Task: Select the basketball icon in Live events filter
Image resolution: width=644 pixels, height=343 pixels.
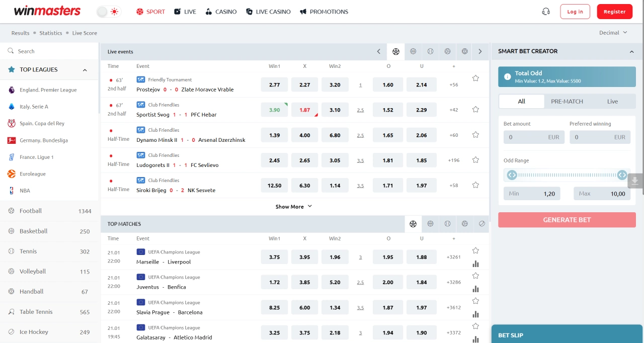Action: click(x=413, y=51)
